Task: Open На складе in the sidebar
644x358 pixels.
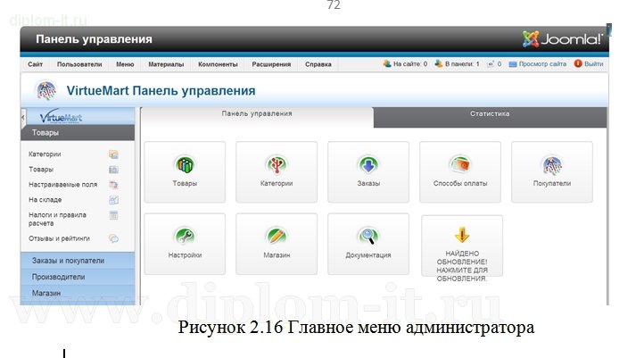Action: click(x=45, y=200)
